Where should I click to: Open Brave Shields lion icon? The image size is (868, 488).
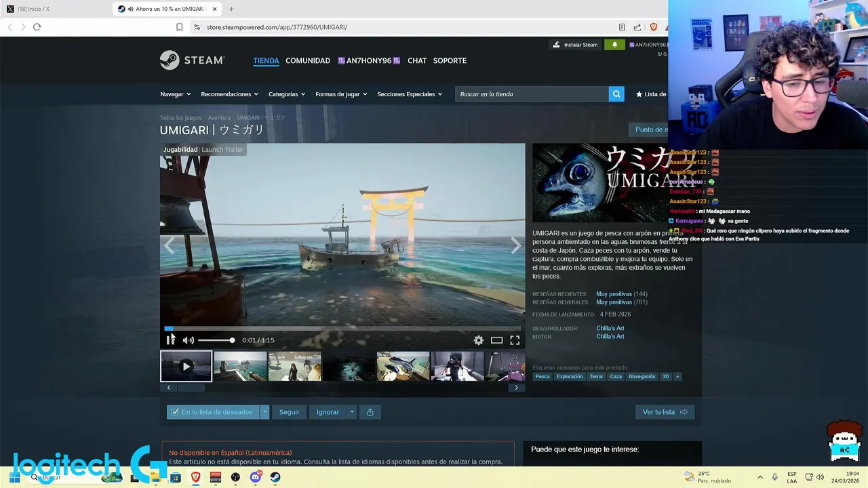(x=654, y=27)
